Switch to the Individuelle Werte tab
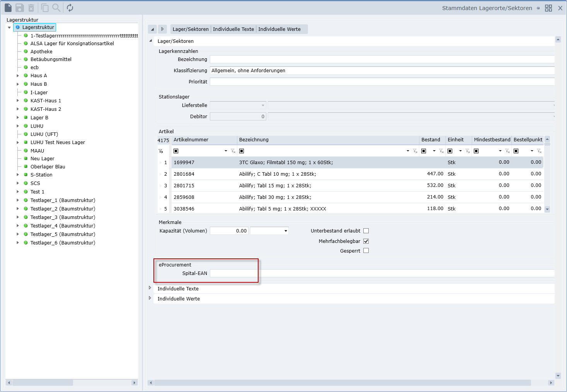Image resolution: width=567 pixels, height=392 pixels. [279, 29]
